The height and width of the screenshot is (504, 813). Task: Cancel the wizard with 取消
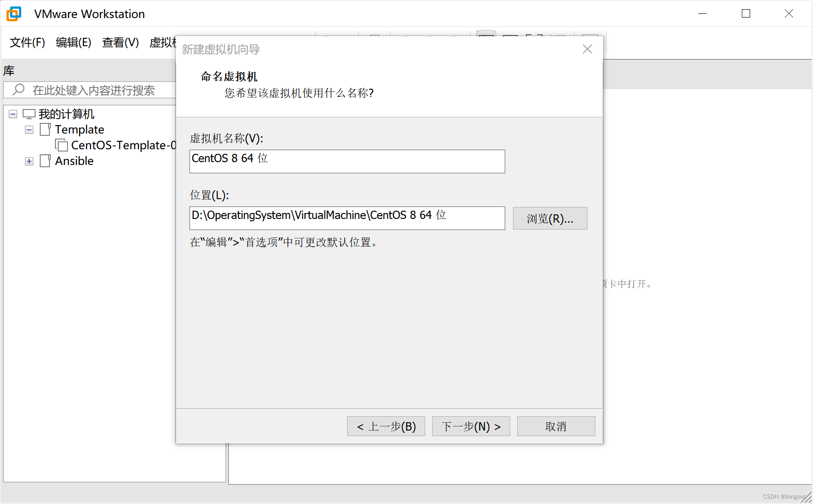coord(556,426)
